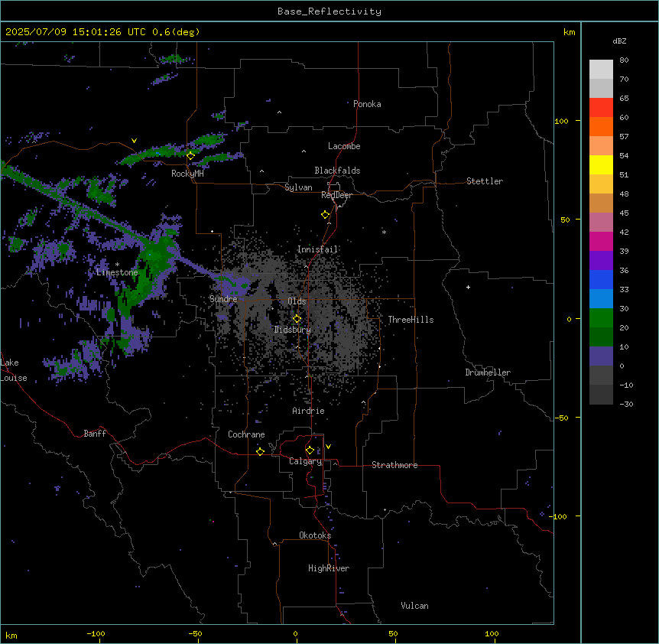Click the RedDeer city label
Image resolution: width=659 pixels, height=644 pixels.
coord(336,195)
